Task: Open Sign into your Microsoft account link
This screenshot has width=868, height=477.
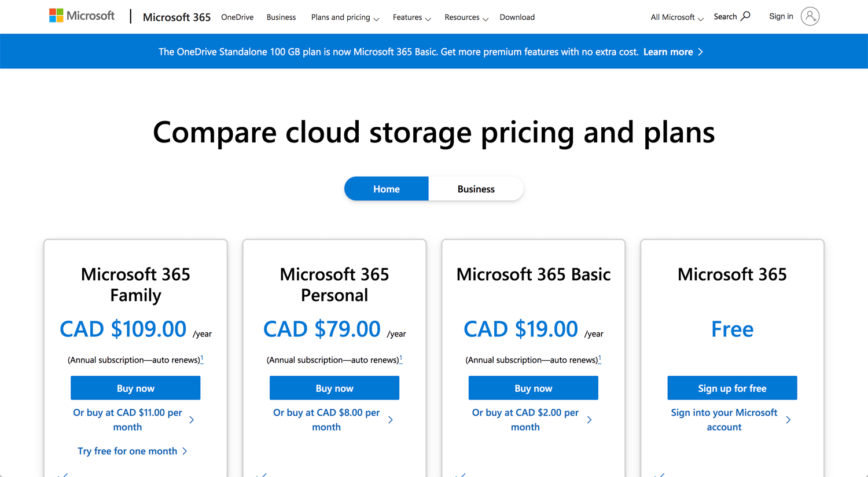Action: click(731, 420)
